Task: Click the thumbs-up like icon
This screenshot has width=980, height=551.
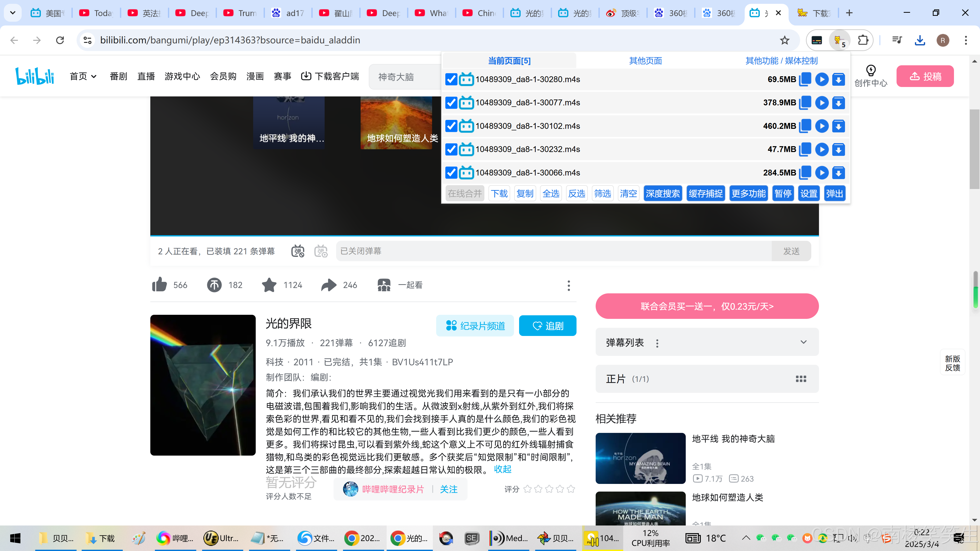Action: tap(160, 285)
